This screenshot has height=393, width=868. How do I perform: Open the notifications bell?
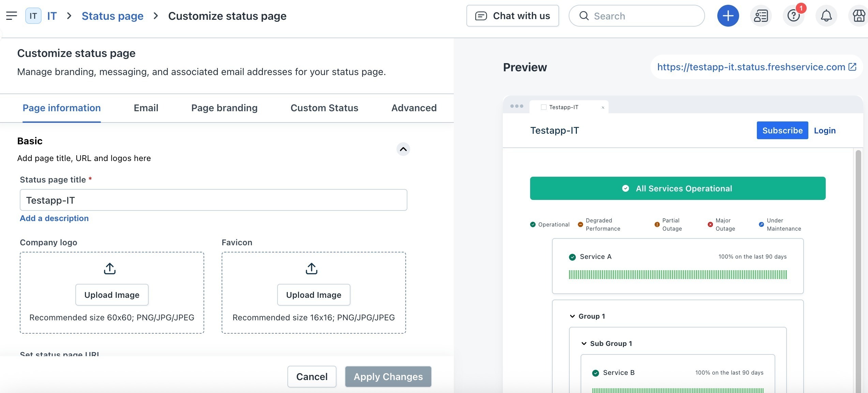(x=826, y=16)
